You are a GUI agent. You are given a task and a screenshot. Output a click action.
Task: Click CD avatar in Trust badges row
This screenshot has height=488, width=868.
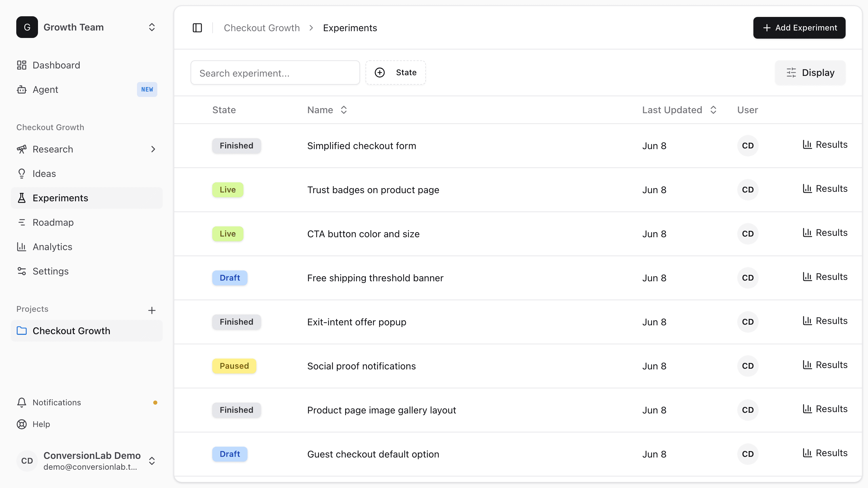click(x=748, y=190)
